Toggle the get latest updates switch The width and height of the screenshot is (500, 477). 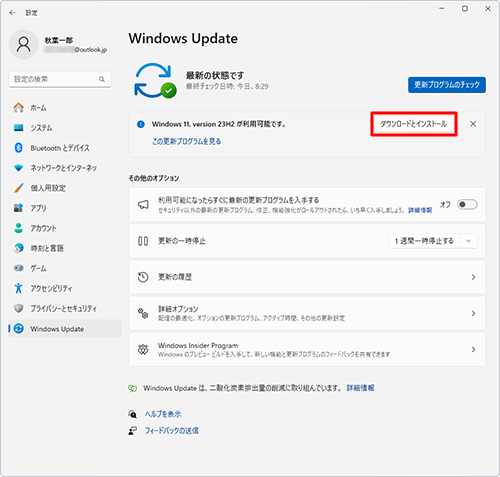point(467,204)
